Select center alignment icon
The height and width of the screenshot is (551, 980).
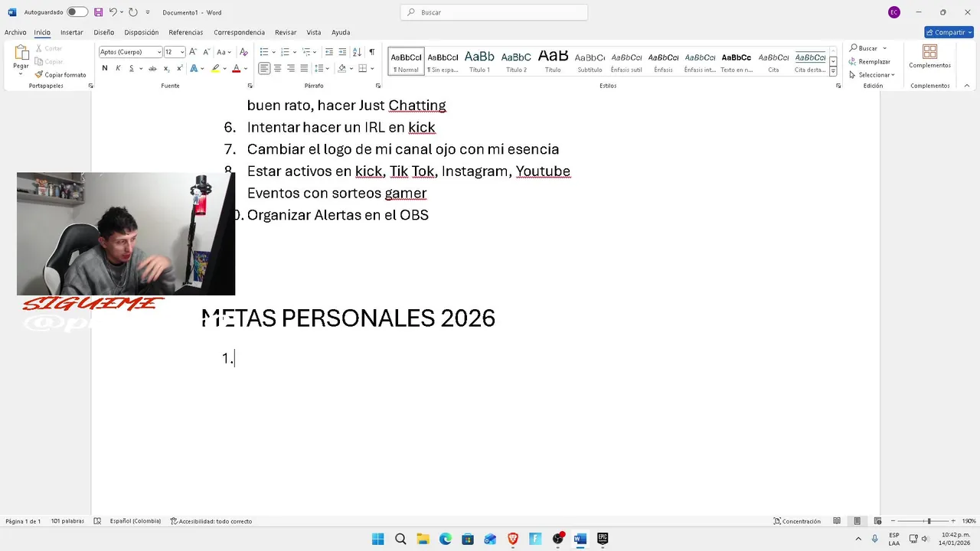point(277,68)
